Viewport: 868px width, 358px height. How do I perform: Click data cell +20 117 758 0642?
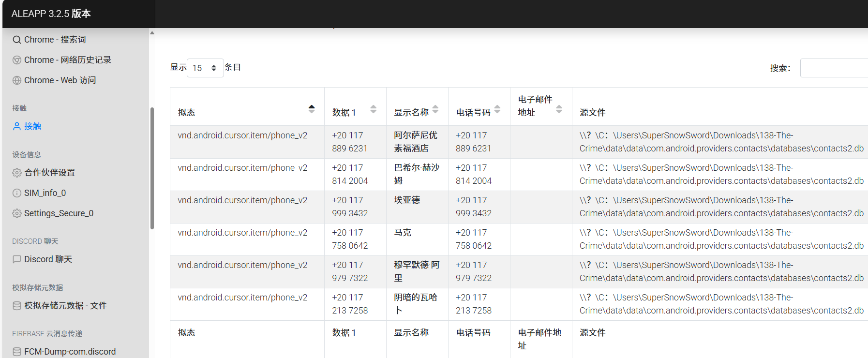click(355, 239)
